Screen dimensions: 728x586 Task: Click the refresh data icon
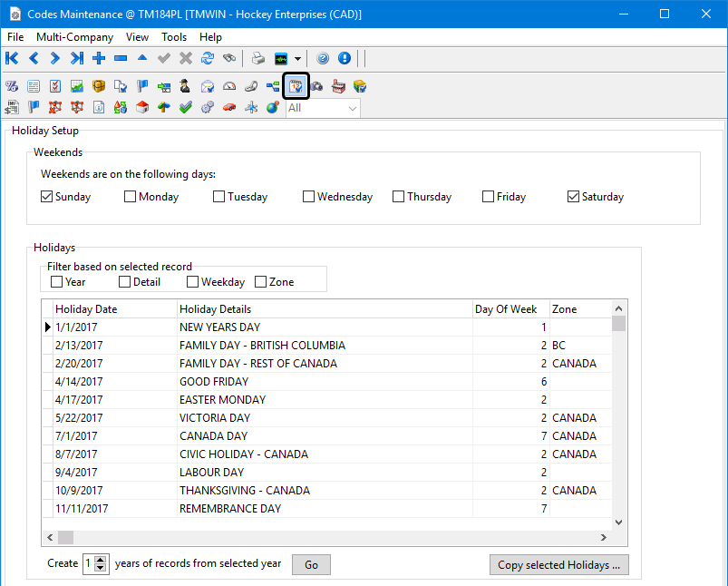[208, 59]
